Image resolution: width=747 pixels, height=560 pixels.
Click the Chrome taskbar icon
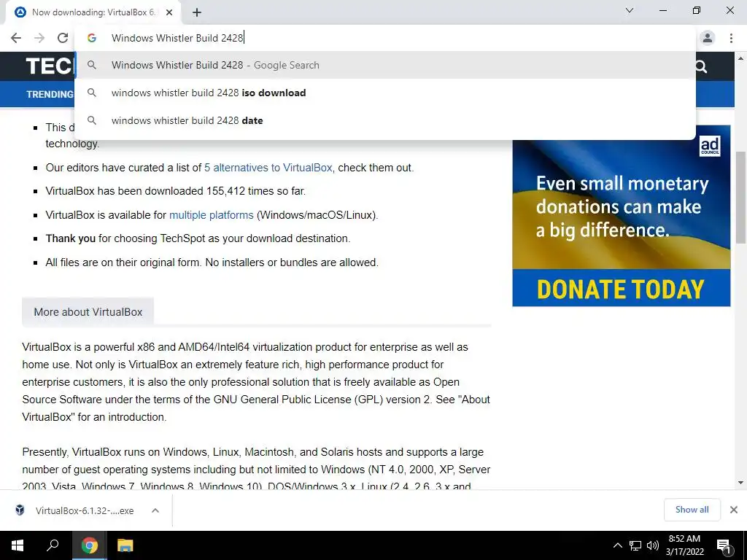[x=89, y=545]
